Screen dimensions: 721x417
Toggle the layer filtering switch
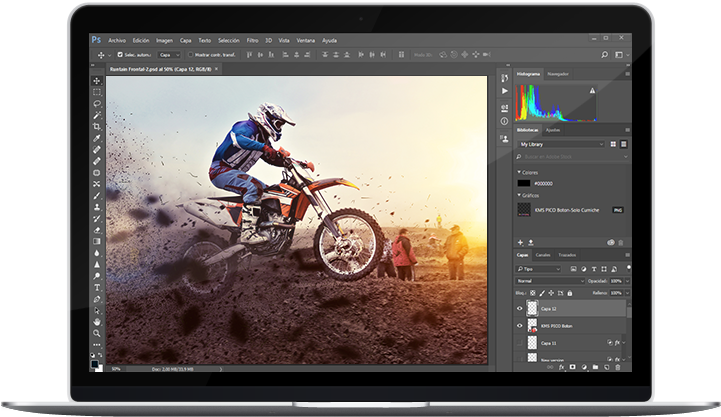pos(628,267)
